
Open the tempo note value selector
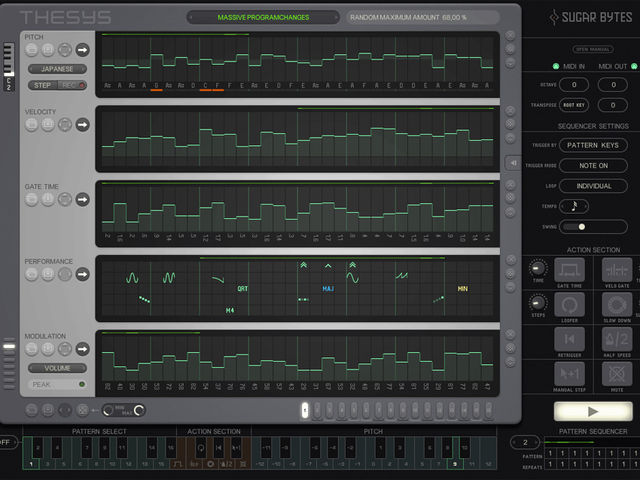click(x=574, y=207)
